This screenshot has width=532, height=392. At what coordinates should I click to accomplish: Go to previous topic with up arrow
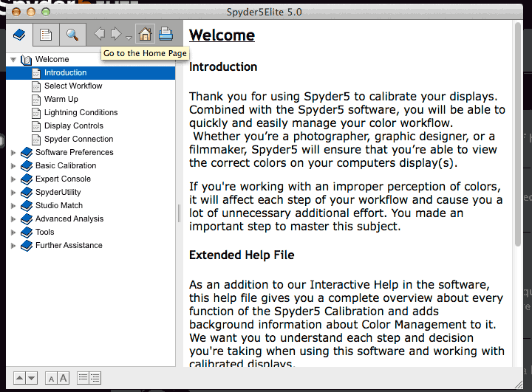tap(19, 378)
